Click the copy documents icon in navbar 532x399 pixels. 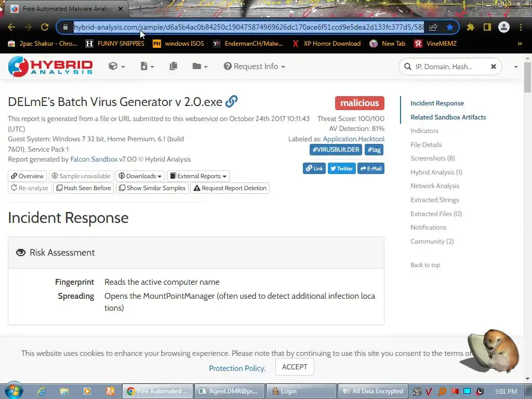[174, 66]
